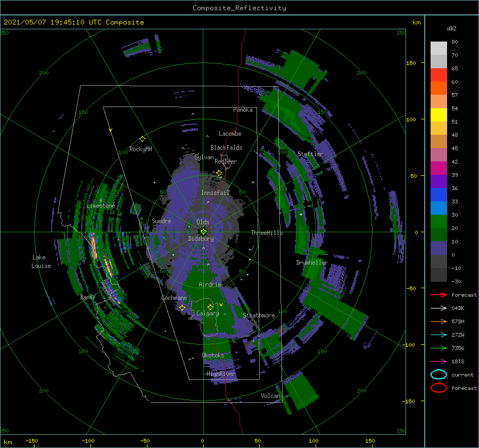479x448 pixels.
Task: Click the yellow radar-site diamond between Olds and Didsbury
Action: pyautogui.click(x=203, y=232)
